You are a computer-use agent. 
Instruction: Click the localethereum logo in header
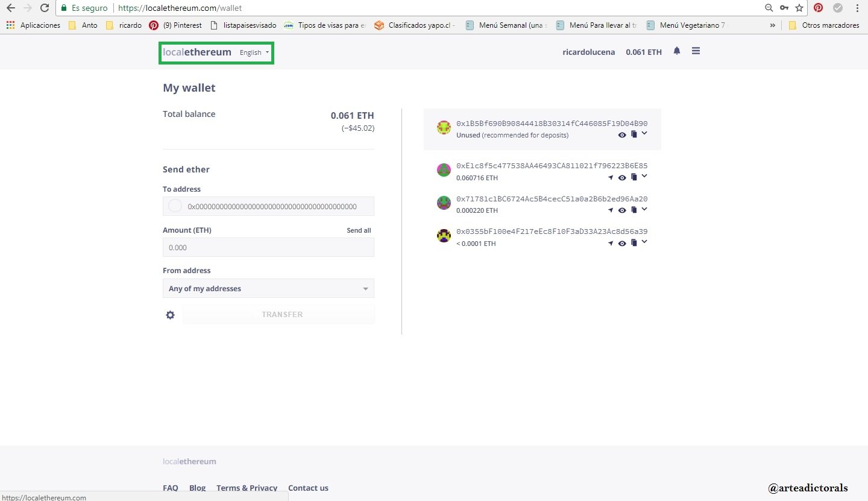[x=197, y=52]
